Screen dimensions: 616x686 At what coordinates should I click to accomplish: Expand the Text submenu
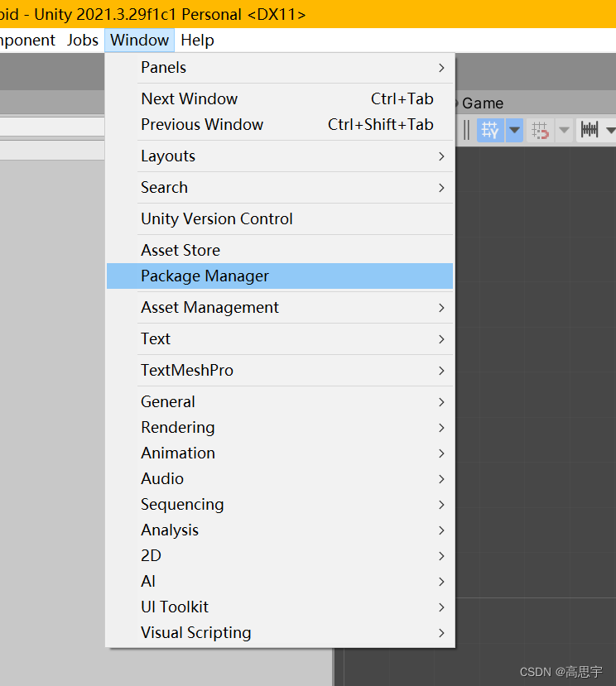[280, 339]
